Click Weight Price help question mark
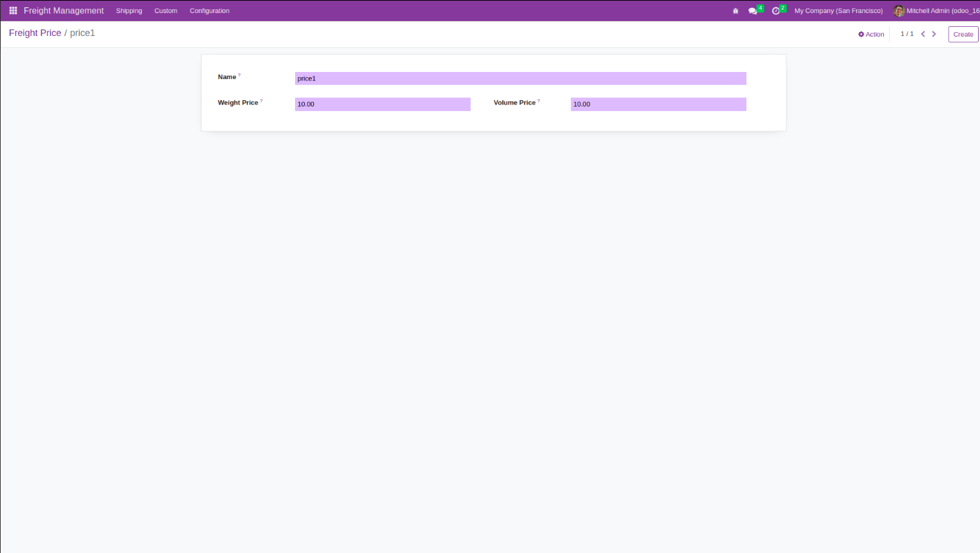Screen dimensions: 980x553 (261, 101)
